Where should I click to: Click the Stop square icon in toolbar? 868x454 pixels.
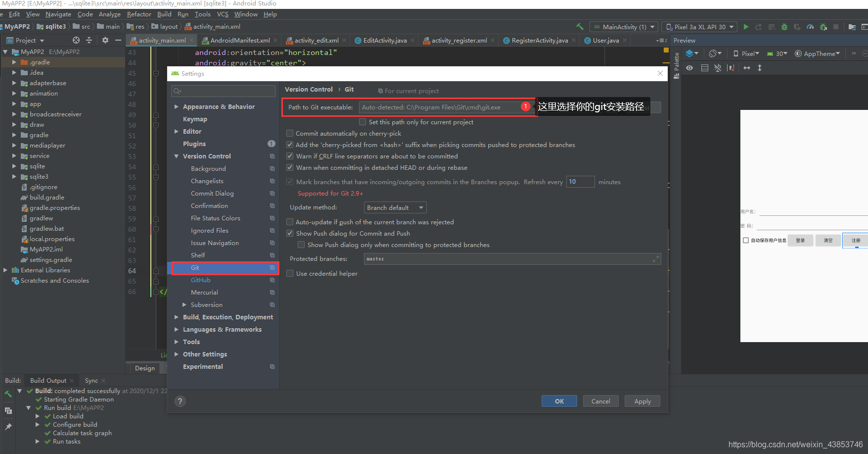point(836,27)
